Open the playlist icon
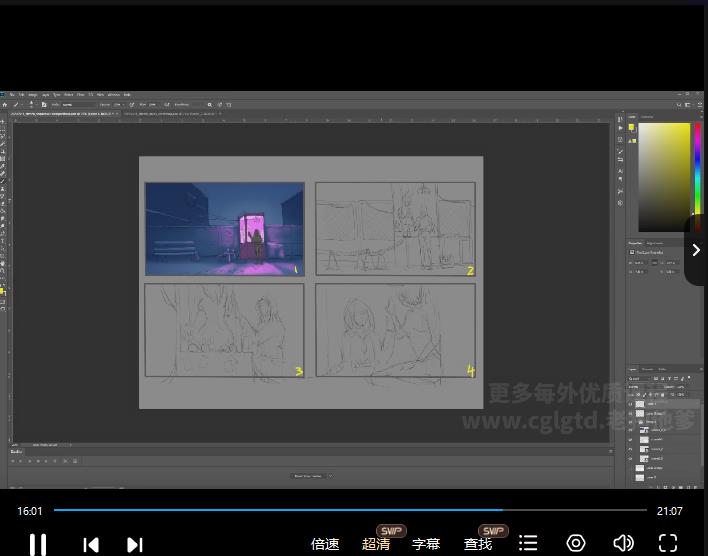The height and width of the screenshot is (556, 708). click(x=528, y=543)
